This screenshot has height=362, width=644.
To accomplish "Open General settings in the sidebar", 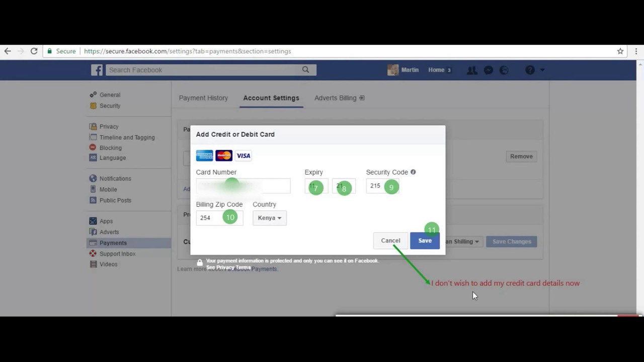I will (x=110, y=95).
